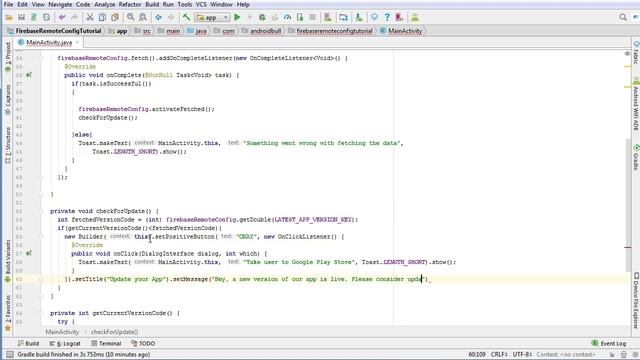Open the Event Log button

click(609, 344)
